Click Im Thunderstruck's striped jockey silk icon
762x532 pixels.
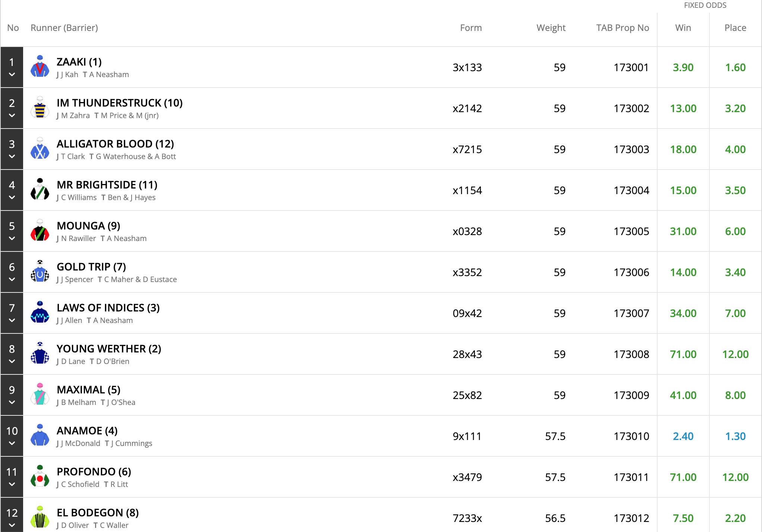click(40, 108)
